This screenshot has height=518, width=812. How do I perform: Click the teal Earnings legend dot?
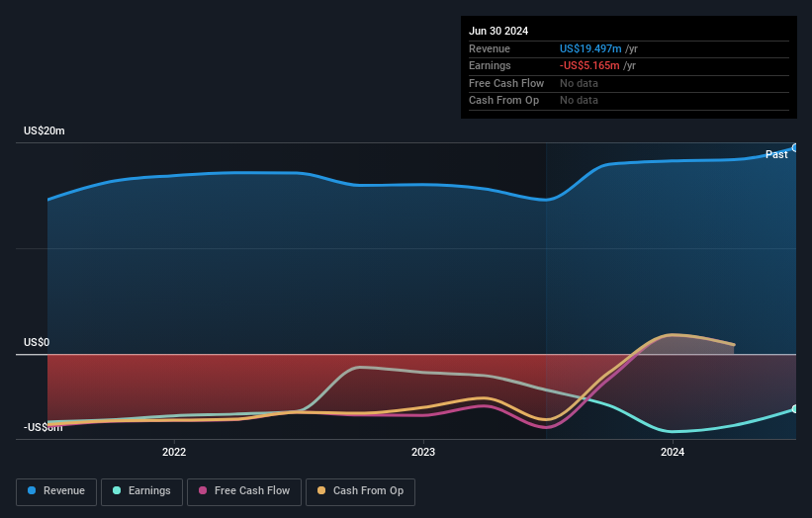point(117,490)
